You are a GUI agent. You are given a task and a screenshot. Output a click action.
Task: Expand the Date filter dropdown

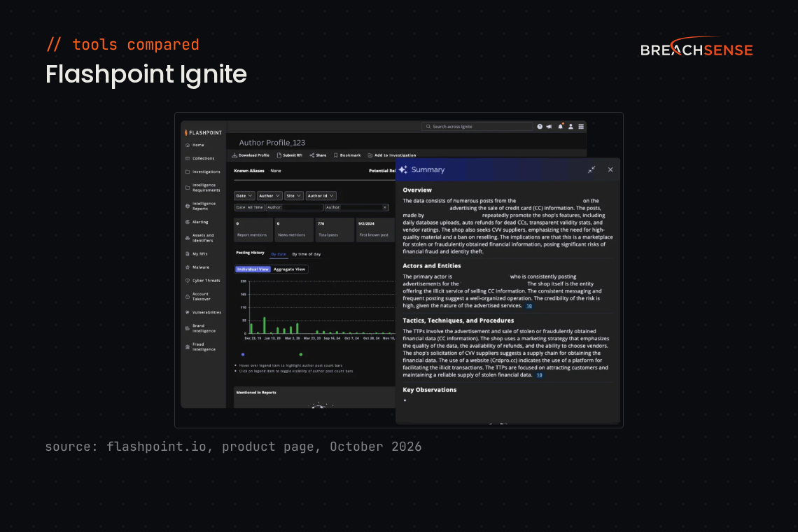(244, 195)
